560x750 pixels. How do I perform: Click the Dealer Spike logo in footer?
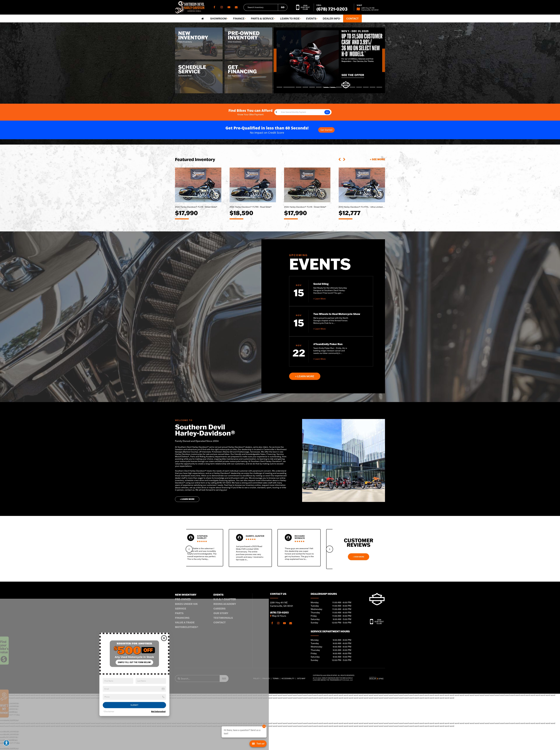[x=376, y=678]
